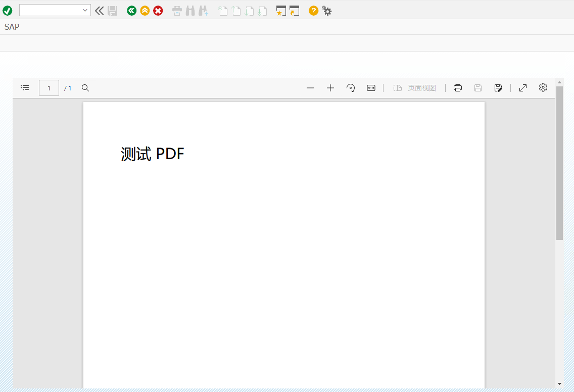Toggle fit-to-width view in PDF toolbar
This screenshot has height=392, width=574.
(x=371, y=88)
